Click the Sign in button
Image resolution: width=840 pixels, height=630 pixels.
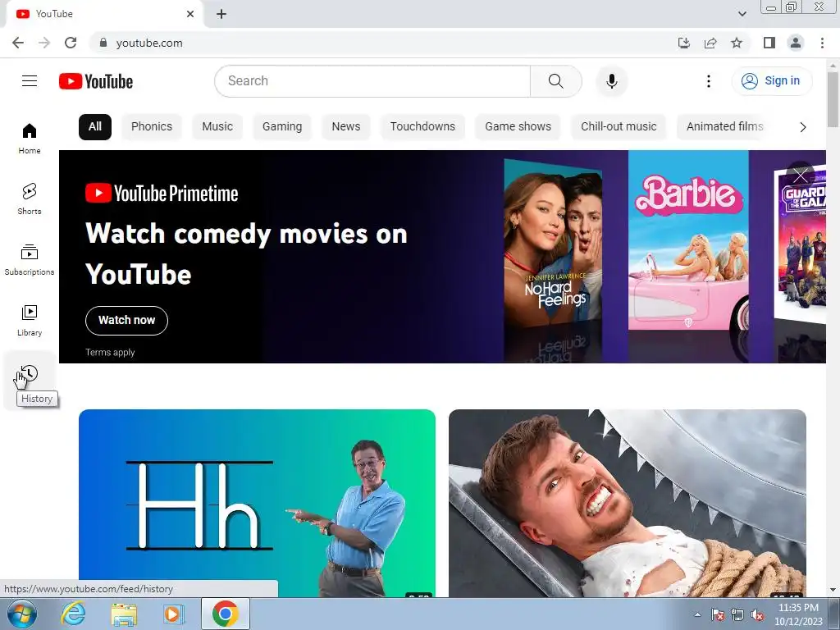click(771, 81)
